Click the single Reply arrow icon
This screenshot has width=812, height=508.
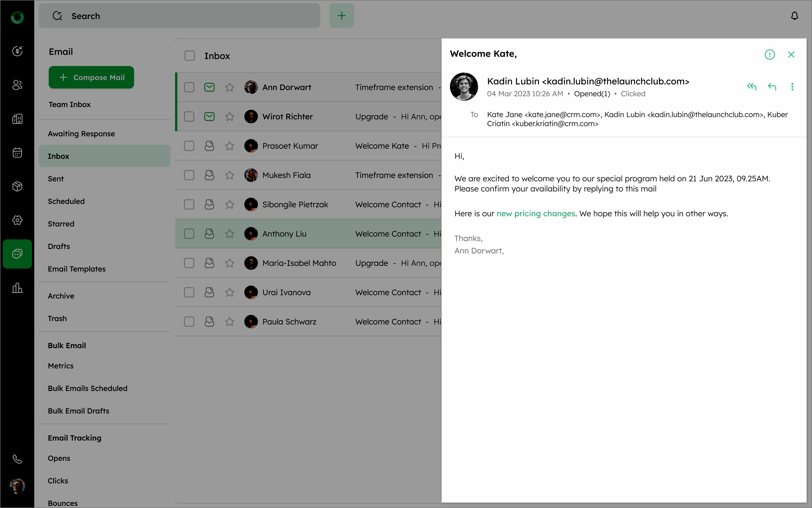click(x=772, y=87)
